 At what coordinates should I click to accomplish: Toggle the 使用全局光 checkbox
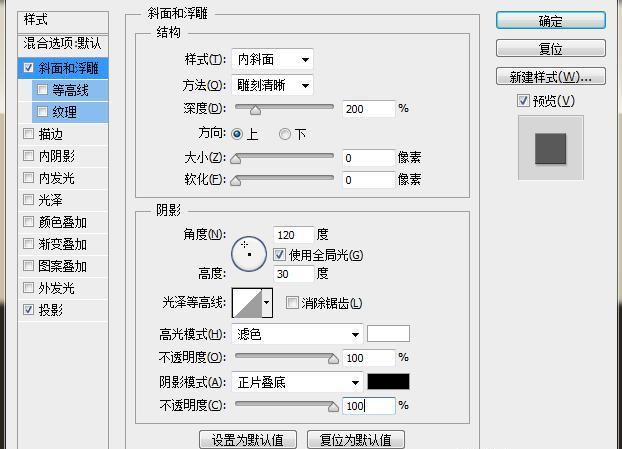pos(279,255)
